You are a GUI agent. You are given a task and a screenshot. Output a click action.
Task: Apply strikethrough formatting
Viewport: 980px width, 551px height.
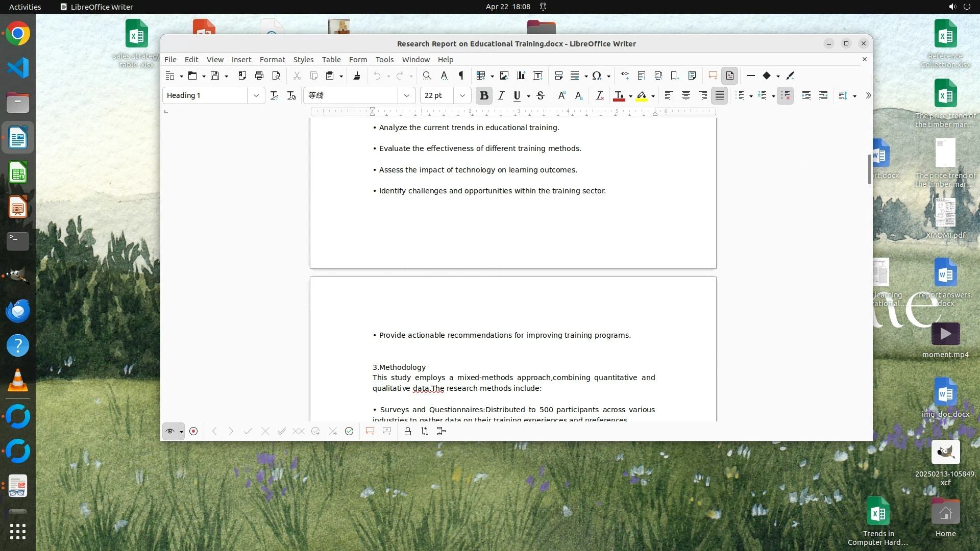pyautogui.click(x=541, y=95)
